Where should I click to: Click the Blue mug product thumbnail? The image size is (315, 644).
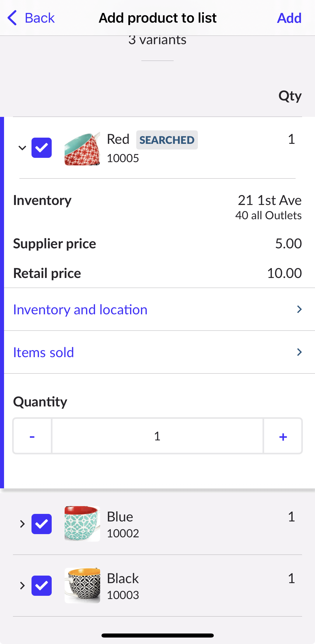(82, 524)
